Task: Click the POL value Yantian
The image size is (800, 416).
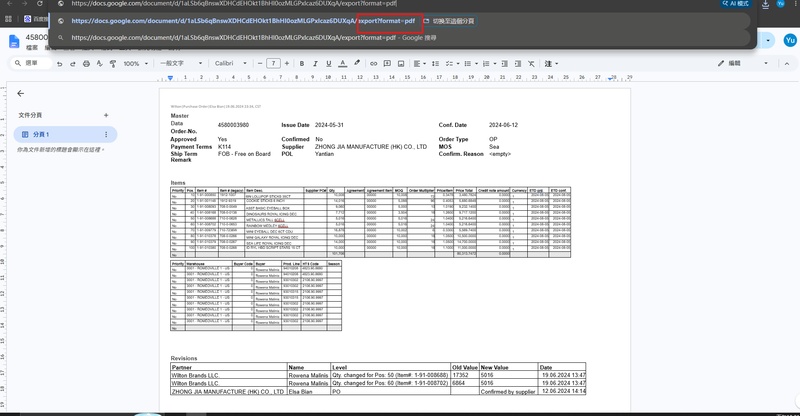Action: [x=324, y=154]
